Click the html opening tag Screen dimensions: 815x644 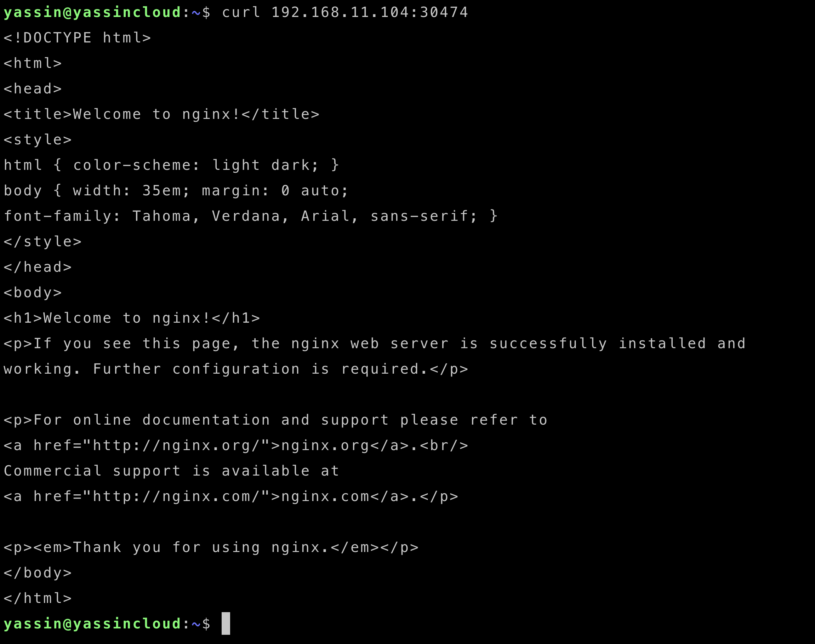coord(30,63)
